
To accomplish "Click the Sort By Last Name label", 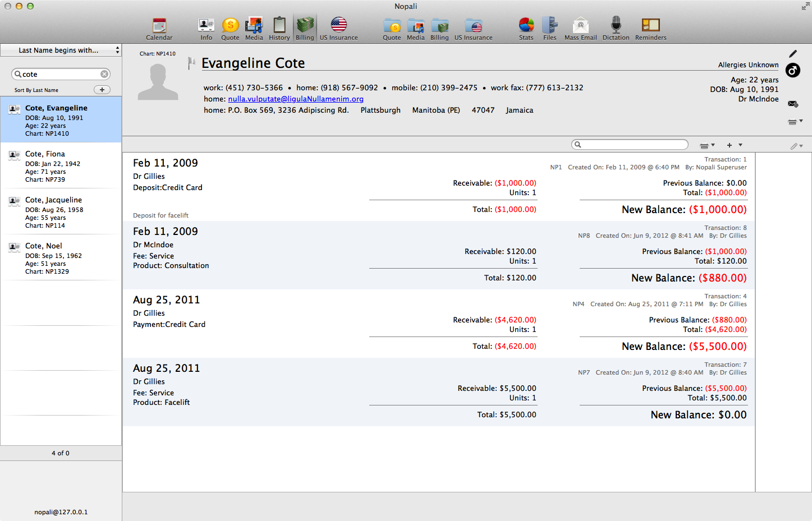I will click(36, 90).
